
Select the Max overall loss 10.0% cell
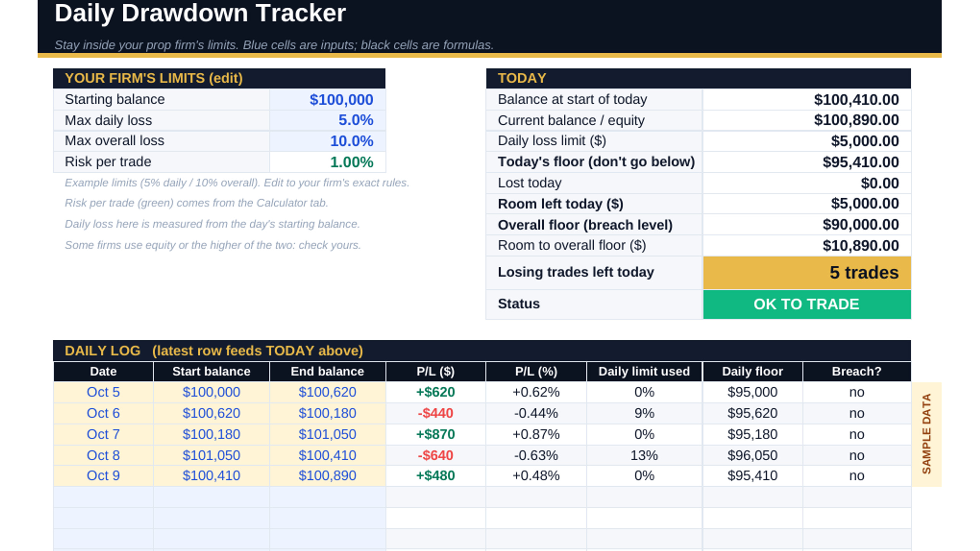tap(327, 141)
